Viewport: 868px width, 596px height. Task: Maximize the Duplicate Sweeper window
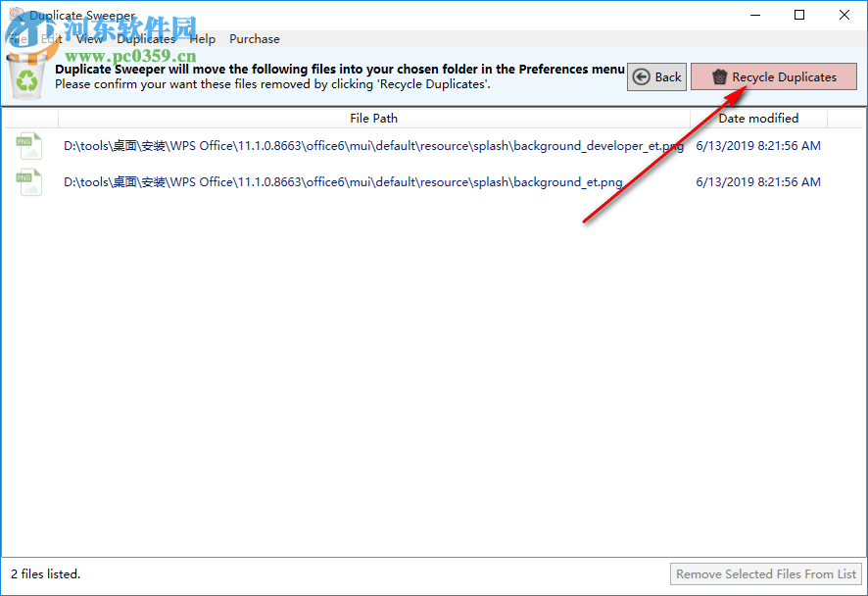(799, 15)
